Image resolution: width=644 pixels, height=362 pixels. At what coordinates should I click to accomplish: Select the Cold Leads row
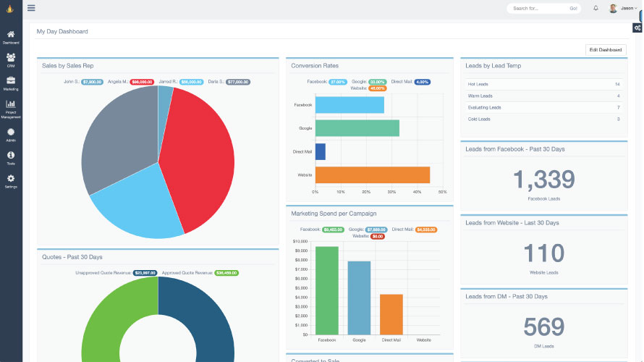pyautogui.click(x=543, y=119)
